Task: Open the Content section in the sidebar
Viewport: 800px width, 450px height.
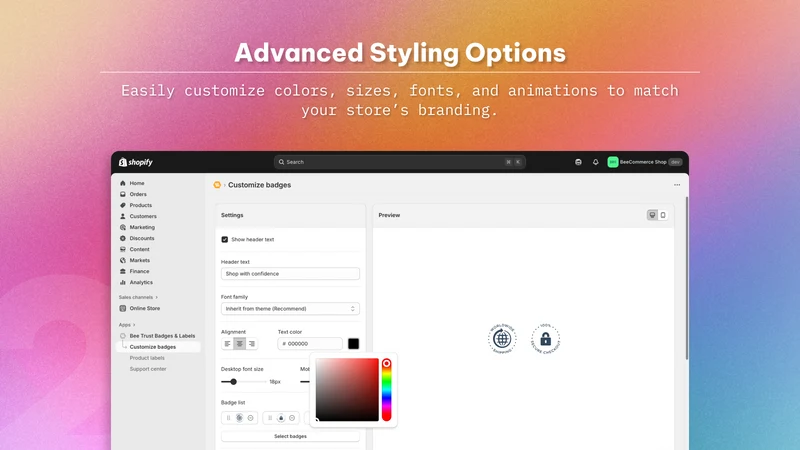Action: pyautogui.click(x=139, y=249)
